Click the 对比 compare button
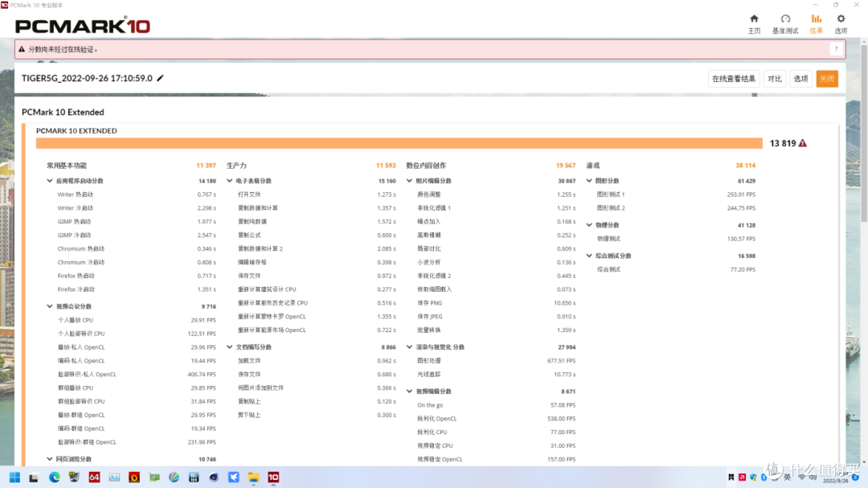This screenshot has width=868, height=488. click(775, 79)
